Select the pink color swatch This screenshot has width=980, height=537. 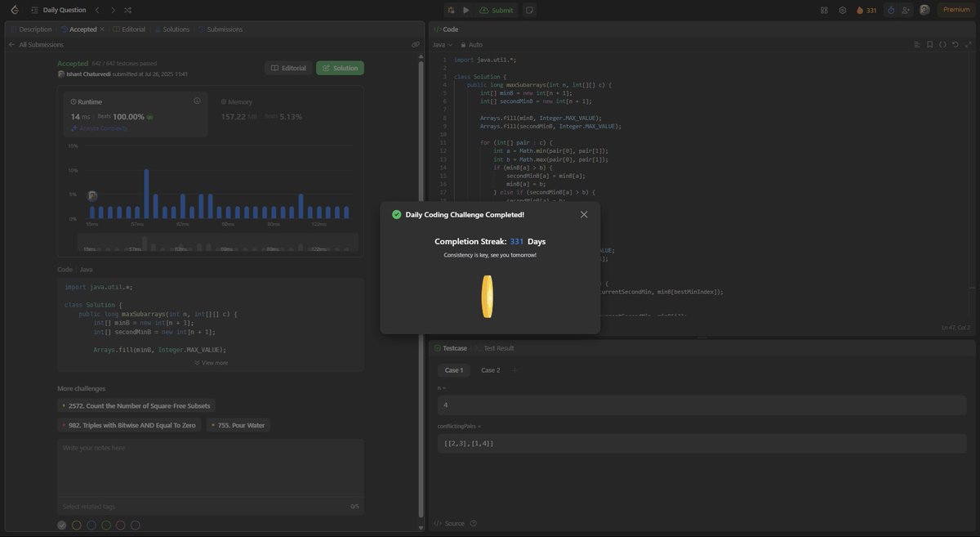point(121,525)
